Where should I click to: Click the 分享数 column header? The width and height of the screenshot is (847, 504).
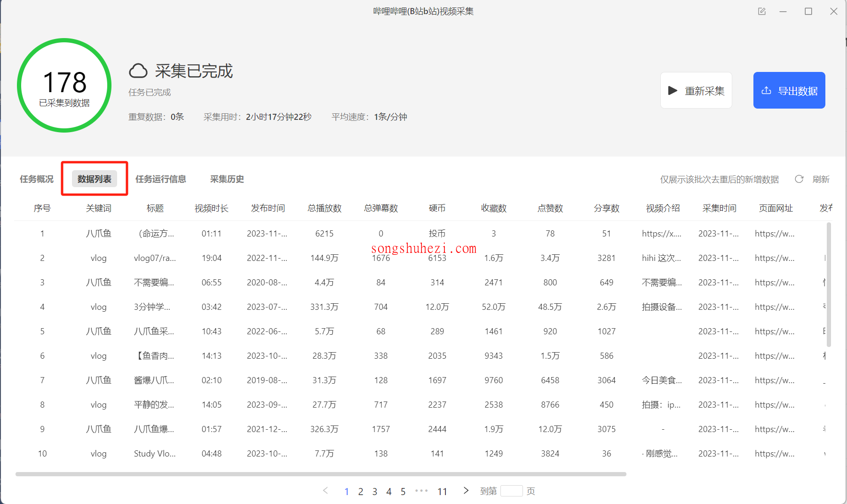[x=607, y=208]
